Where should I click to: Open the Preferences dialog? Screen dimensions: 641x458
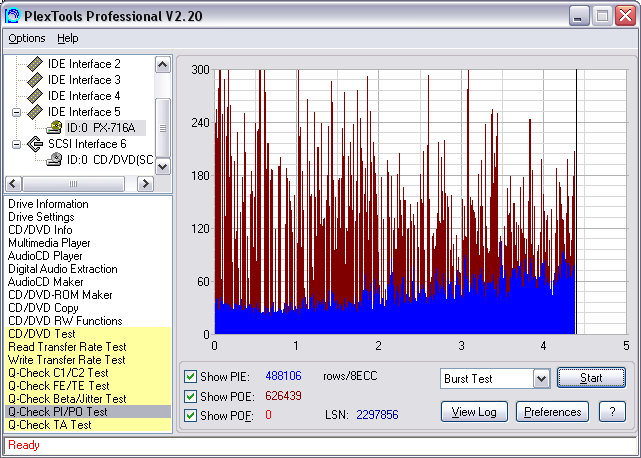(x=552, y=412)
